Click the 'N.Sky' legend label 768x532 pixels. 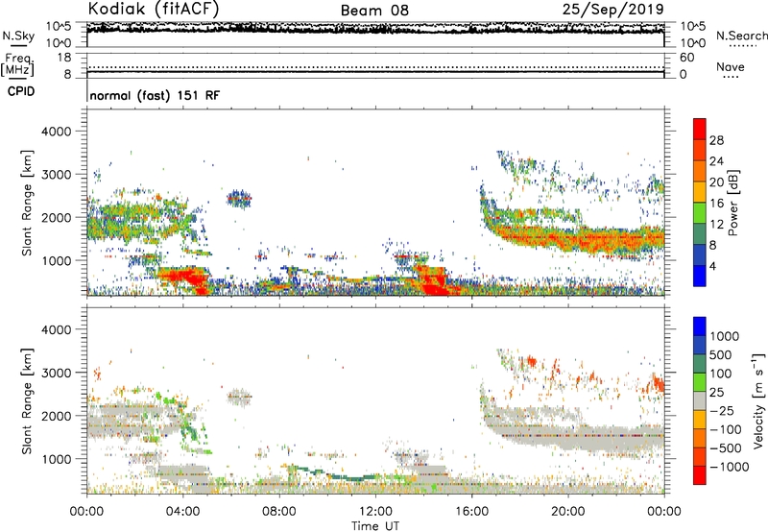[18, 36]
